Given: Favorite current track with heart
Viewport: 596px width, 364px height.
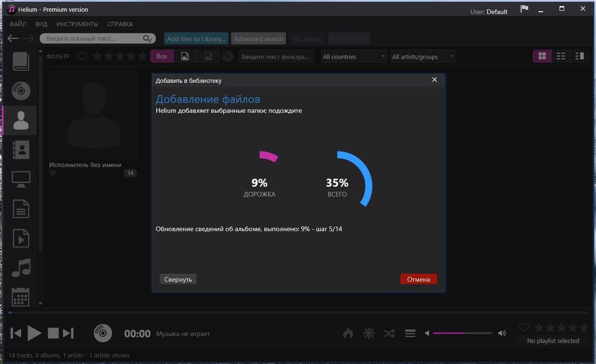Looking at the screenshot, I should 524,327.
